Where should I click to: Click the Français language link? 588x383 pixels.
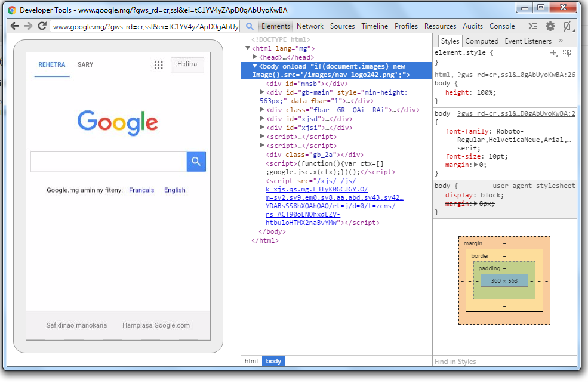point(141,190)
